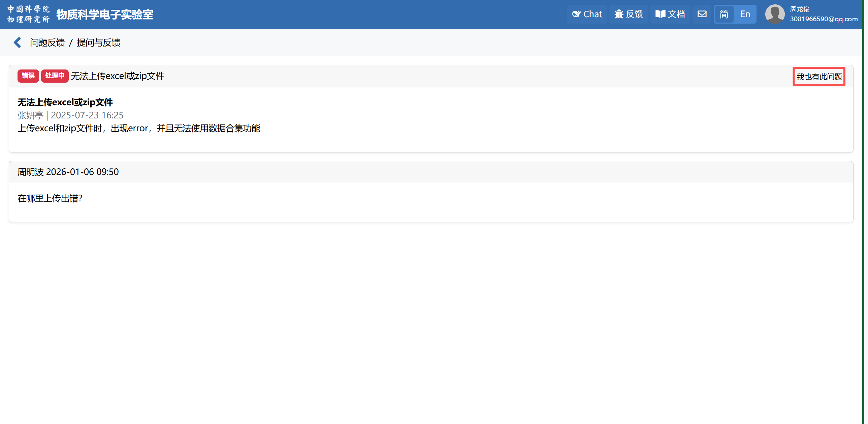Open the 文档 book icon
Viewport: 868px width, 424px height.
[x=660, y=14]
